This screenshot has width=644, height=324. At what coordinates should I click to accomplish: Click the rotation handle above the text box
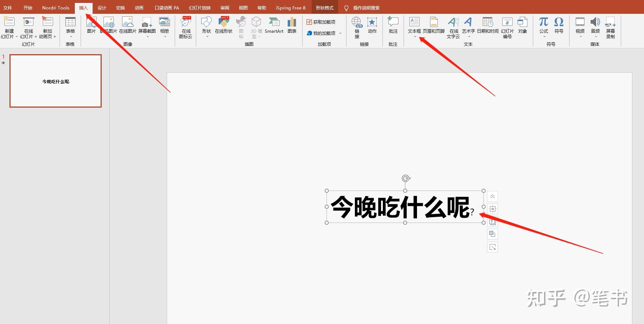point(406,178)
